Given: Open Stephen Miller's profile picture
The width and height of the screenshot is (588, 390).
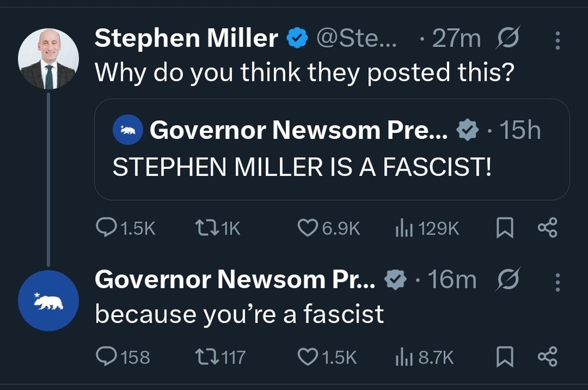Looking at the screenshot, I should point(48,59).
